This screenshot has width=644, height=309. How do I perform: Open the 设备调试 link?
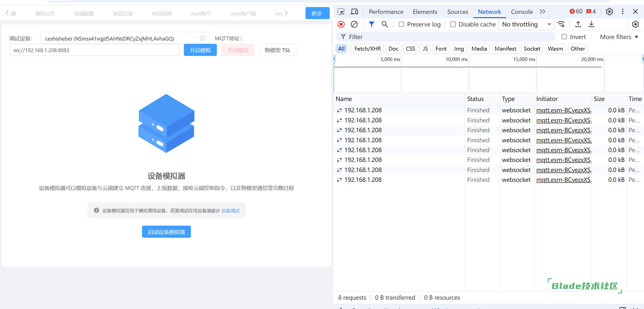click(x=230, y=211)
